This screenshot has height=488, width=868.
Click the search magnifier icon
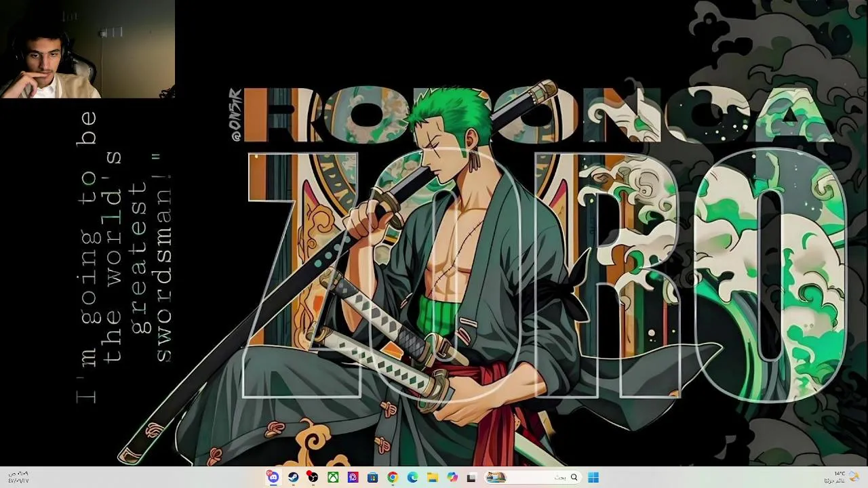pyautogui.click(x=574, y=477)
